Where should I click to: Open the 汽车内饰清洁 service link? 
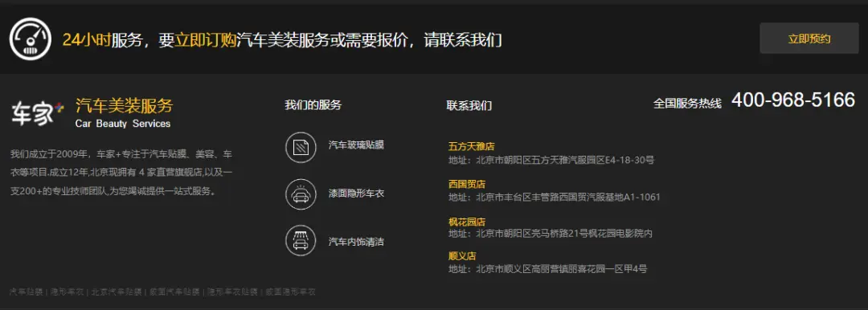click(356, 242)
